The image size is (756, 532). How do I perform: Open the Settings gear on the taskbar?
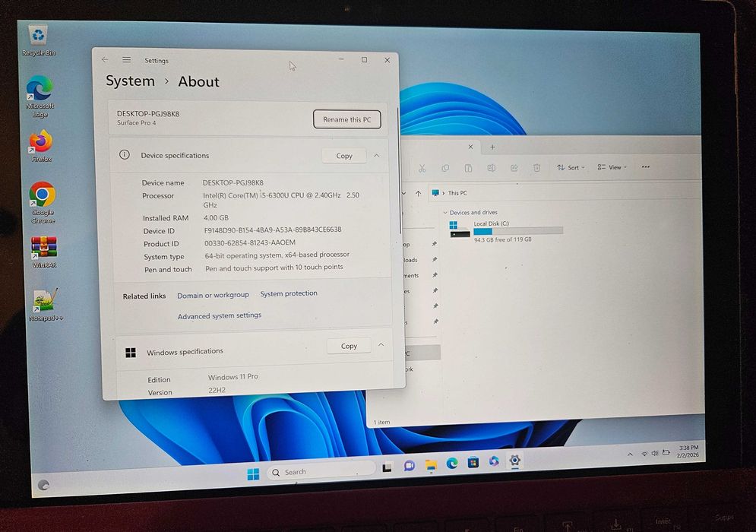point(514,460)
